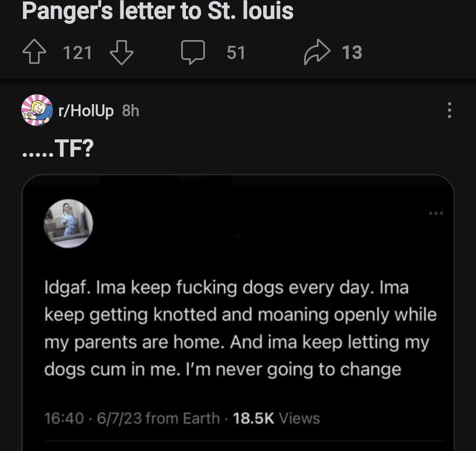Click the 121 upvote count

pyautogui.click(x=78, y=53)
